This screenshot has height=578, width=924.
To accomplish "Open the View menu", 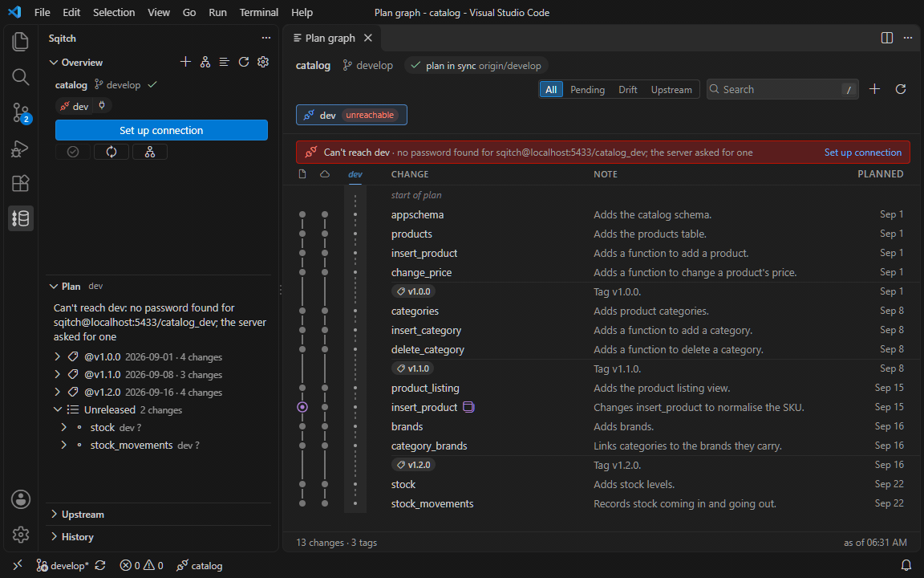I will click(159, 12).
